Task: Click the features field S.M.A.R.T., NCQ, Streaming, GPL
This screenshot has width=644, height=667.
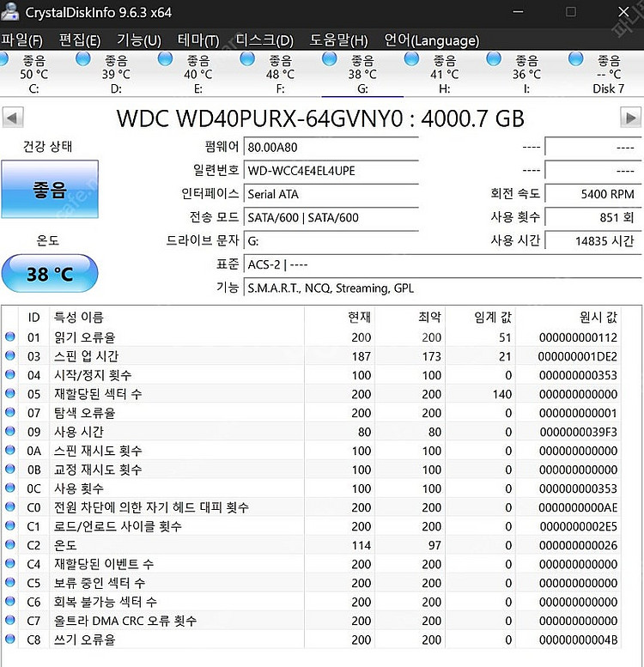Action: click(442, 288)
